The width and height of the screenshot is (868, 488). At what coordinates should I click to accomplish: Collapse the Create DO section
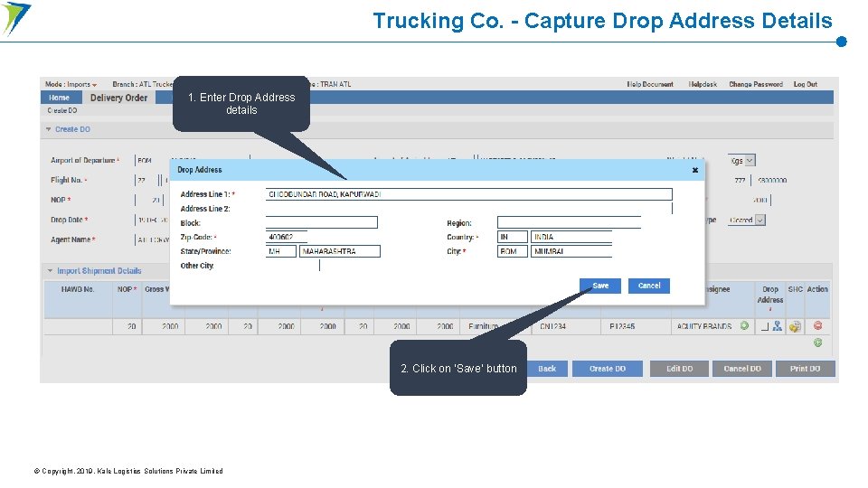(x=49, y=129)
